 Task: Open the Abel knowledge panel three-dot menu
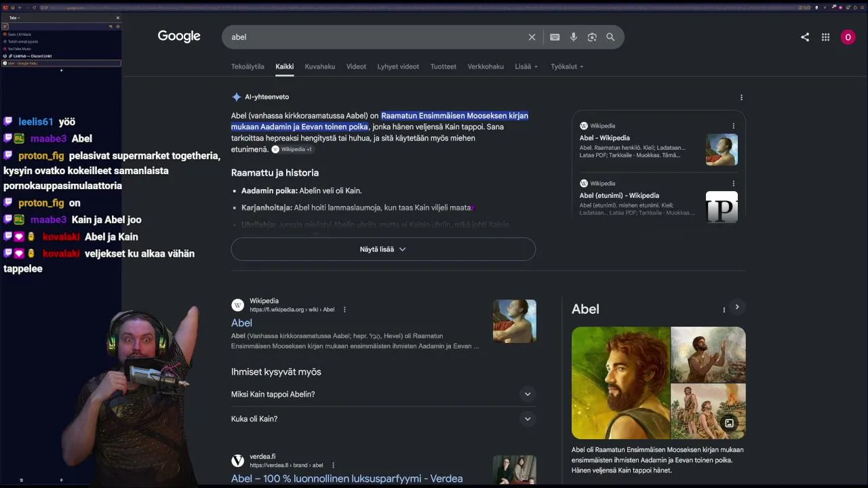tap(724, 310)
